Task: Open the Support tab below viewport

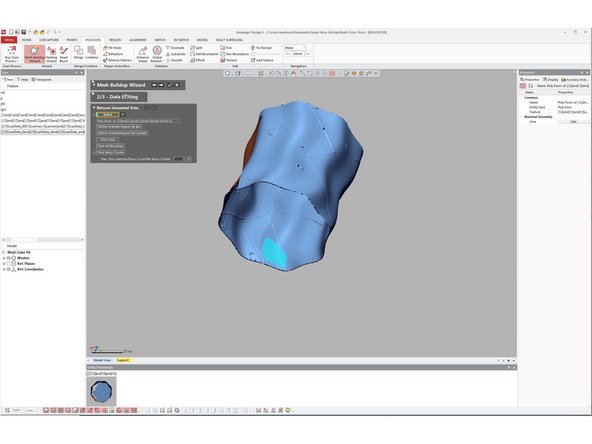Action: (123, 360)
